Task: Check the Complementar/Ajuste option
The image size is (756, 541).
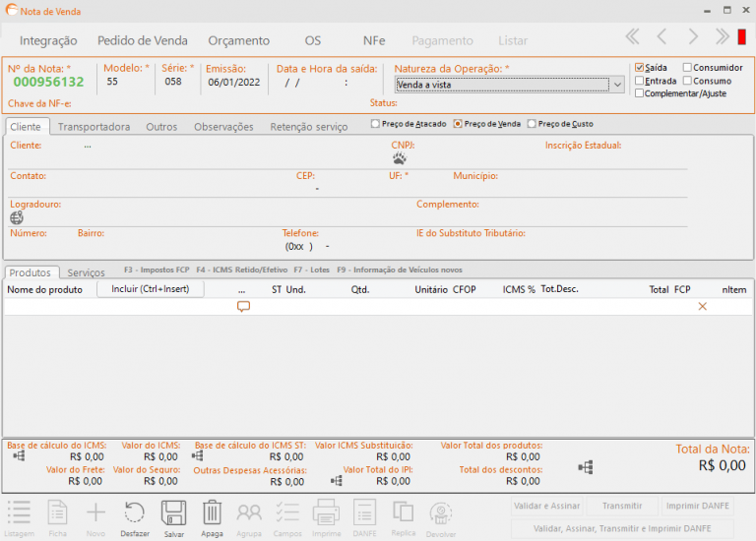Action: [x=640, y=93]
